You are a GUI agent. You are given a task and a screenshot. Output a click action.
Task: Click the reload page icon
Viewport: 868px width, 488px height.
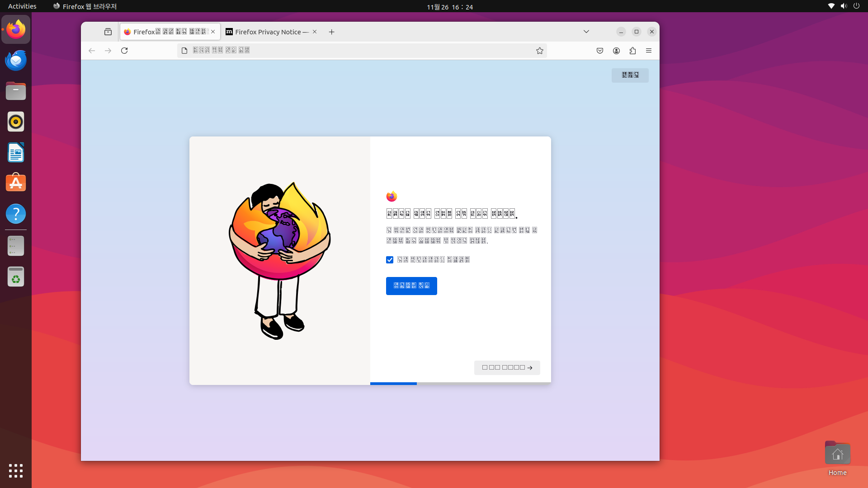[x=124, y=51]
